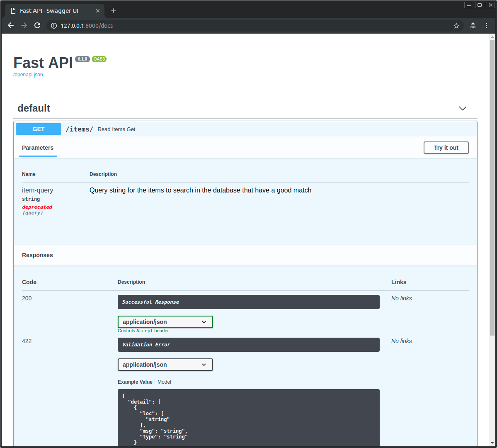497x448 pixels.
Task: Click the Try it out button
Action: [446, 148]
